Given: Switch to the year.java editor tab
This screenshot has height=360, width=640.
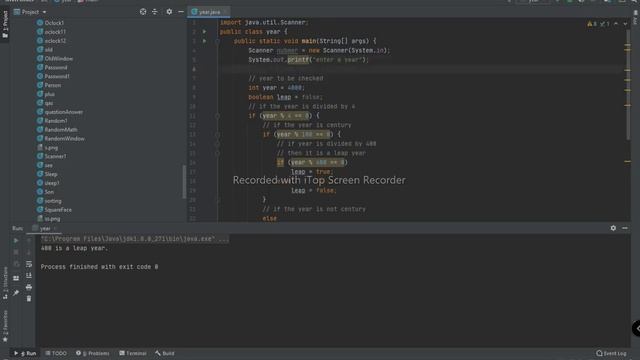Looking at the screenshot, I should click(209, 12).
